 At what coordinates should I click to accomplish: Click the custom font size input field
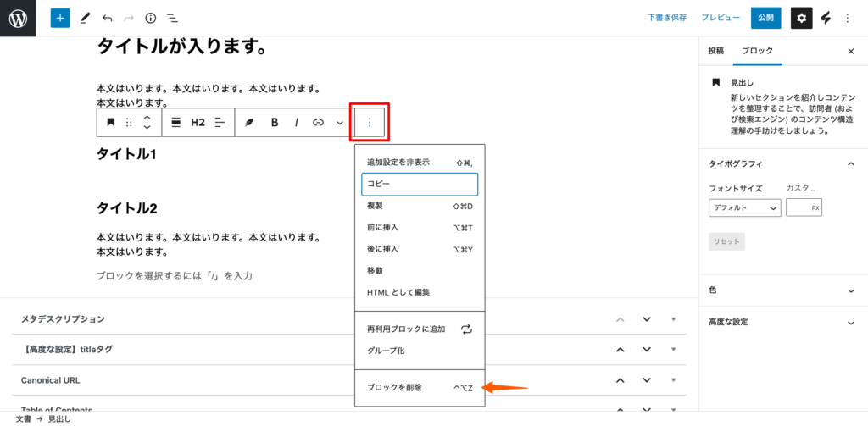pyautogui.click(x=798, y=208)
